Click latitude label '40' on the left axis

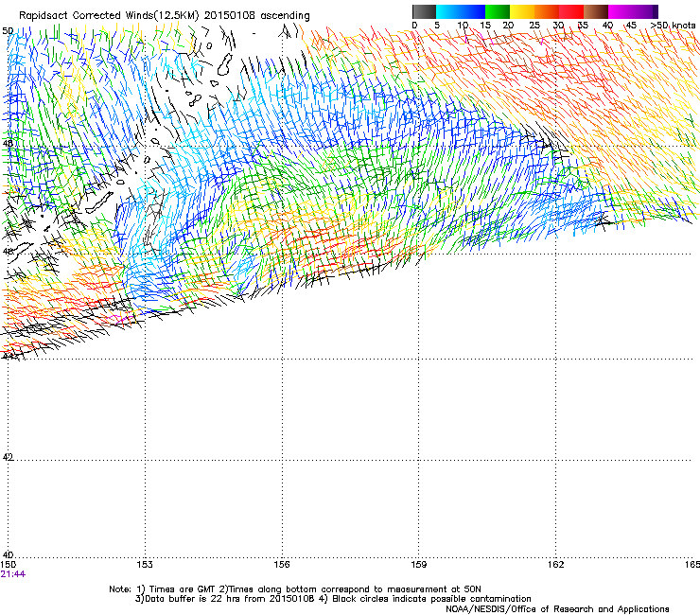coord(8,555)
